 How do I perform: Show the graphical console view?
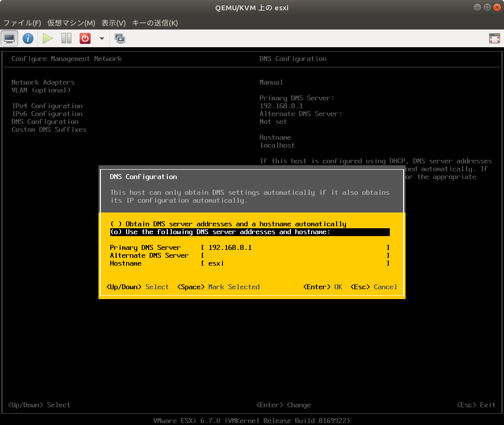tap(9, 38)
